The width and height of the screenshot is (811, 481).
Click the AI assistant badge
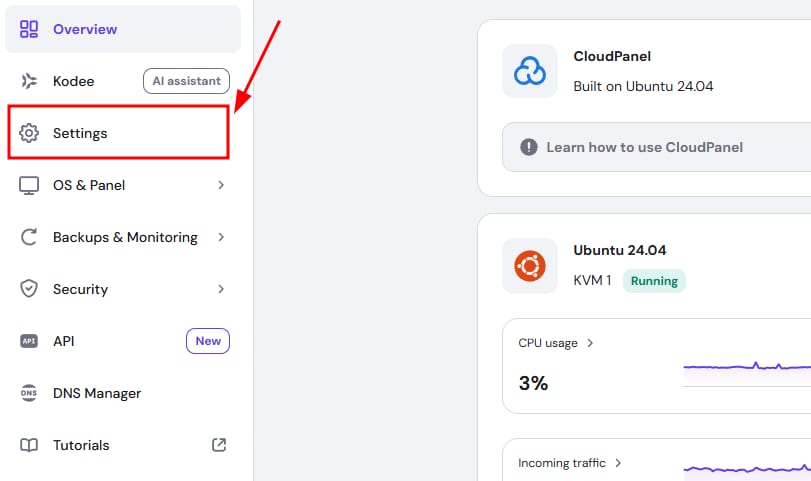pyautogui.click(x=186, y=81)
